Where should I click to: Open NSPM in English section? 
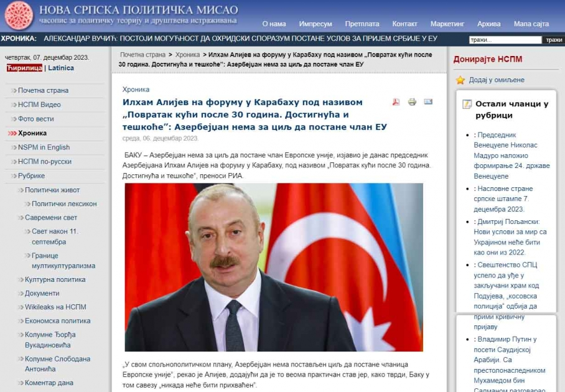click(x=44, y=147)
